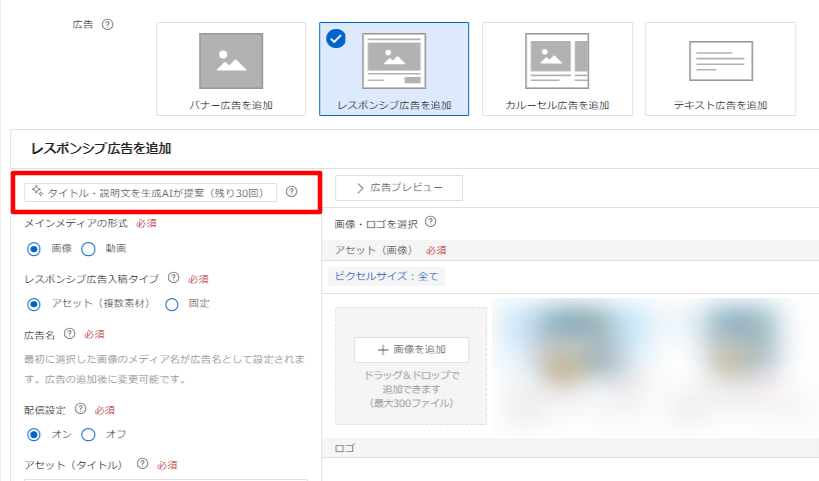Choose the text ad (テキスト広告を追加) card
Viewport: 819px width, 481px height.
(x=720, y=68)
